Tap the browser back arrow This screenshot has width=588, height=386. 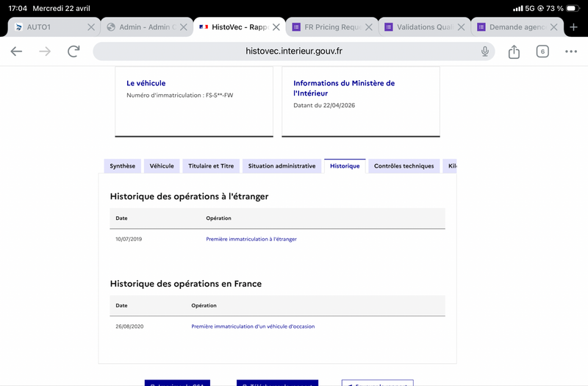click(16, 51)
